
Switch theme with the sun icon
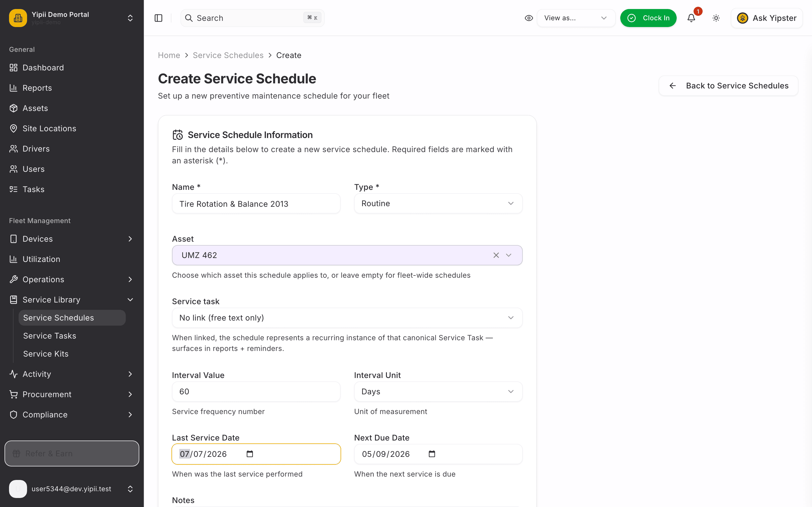click(716, 18)
